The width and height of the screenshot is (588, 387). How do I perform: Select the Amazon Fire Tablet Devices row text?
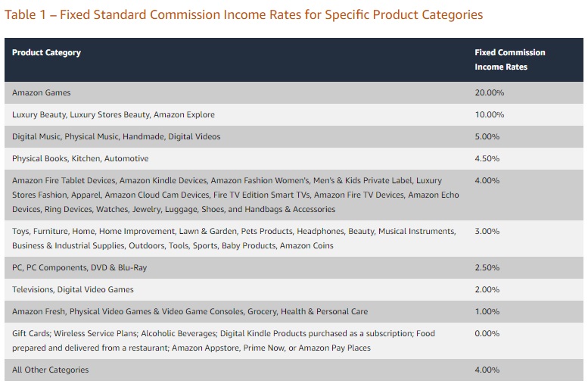[235, 195]
